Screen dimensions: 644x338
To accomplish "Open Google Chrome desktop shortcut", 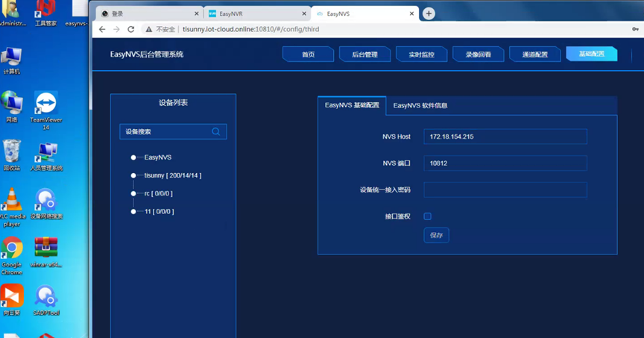I will coord(12,255).
